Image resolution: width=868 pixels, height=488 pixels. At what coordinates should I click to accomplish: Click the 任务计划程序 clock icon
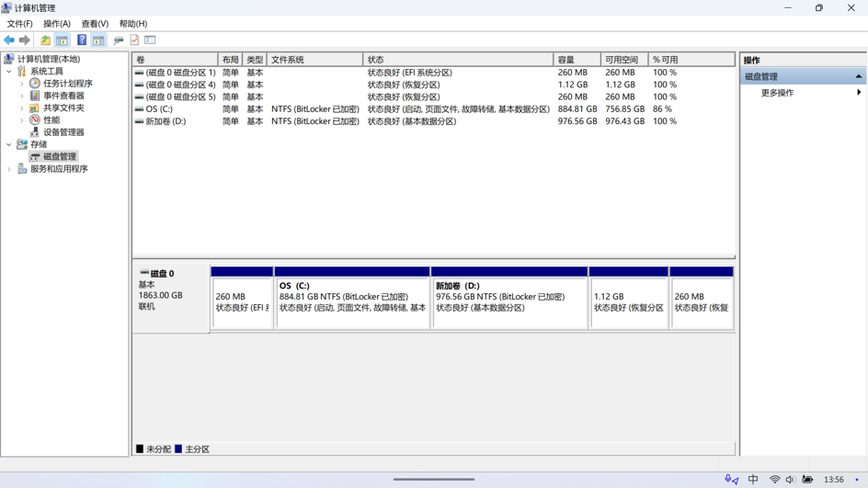pyautogui.click(x=35, y=84)
